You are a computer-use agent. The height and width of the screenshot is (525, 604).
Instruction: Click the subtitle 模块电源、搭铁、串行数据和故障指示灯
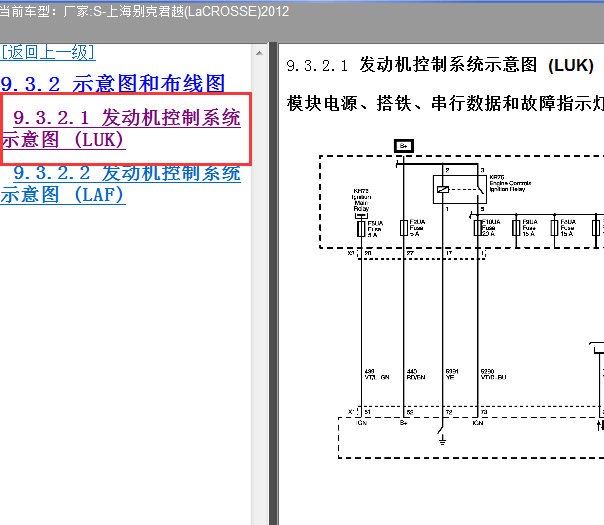[x=445, y=104]
